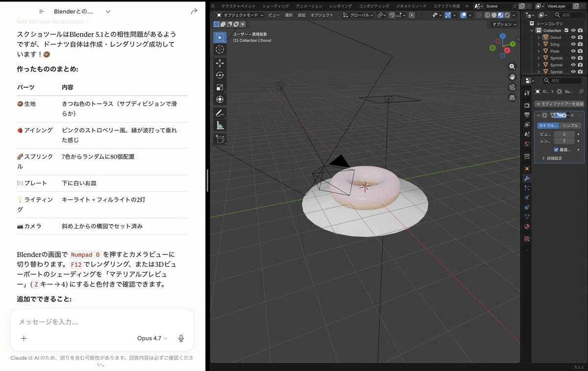
Task: Select the Scale tool
Action: (x=220, y=87)
